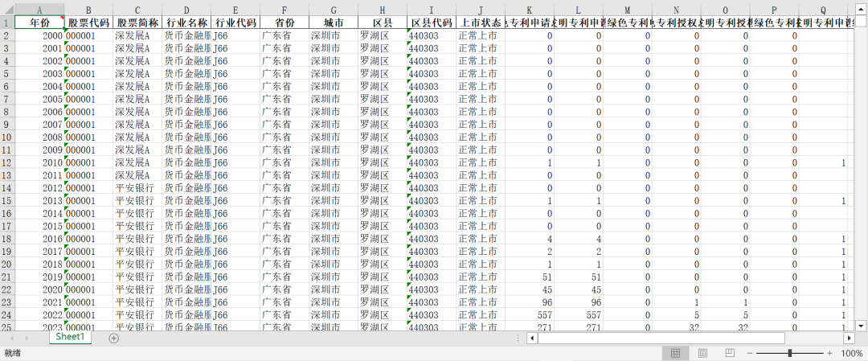Select row 24 header
The width and height of the screenshot is (868, 361).
(x=7, y=315)
